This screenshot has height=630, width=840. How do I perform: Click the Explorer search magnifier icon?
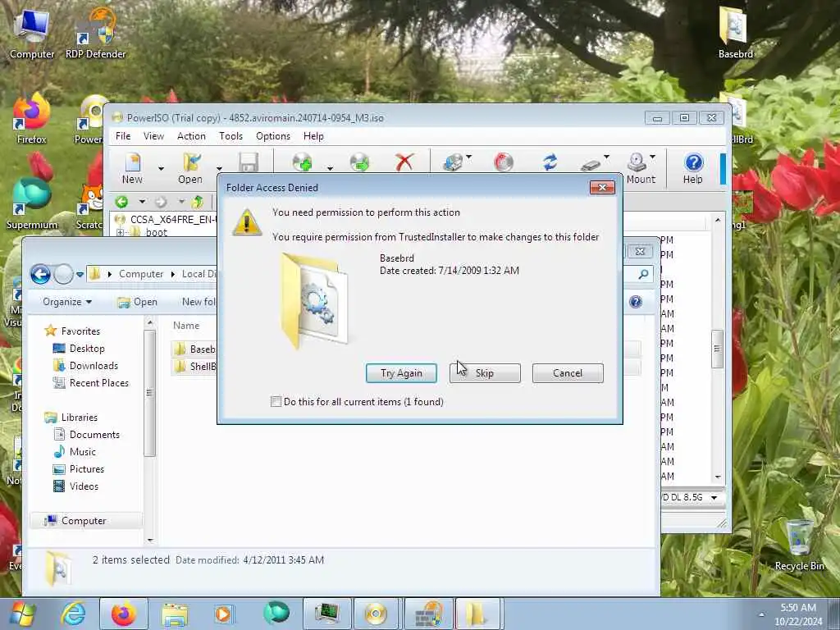click(643, 274)
